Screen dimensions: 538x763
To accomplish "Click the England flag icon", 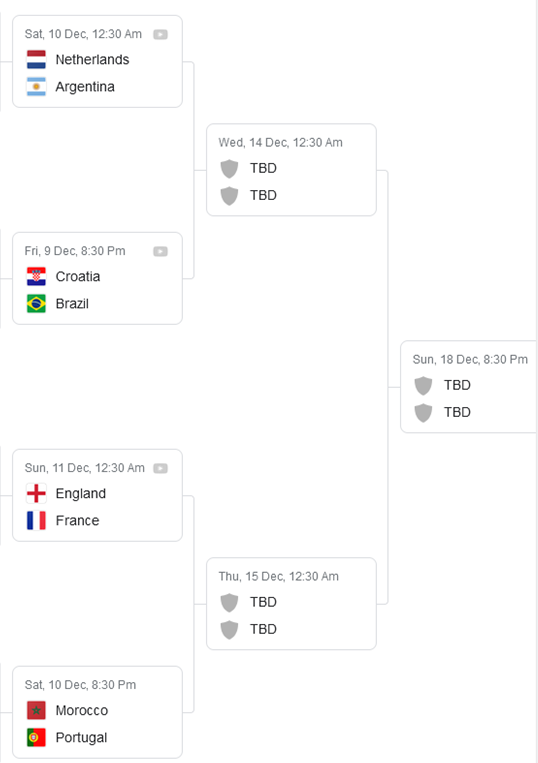I will 36,493.
